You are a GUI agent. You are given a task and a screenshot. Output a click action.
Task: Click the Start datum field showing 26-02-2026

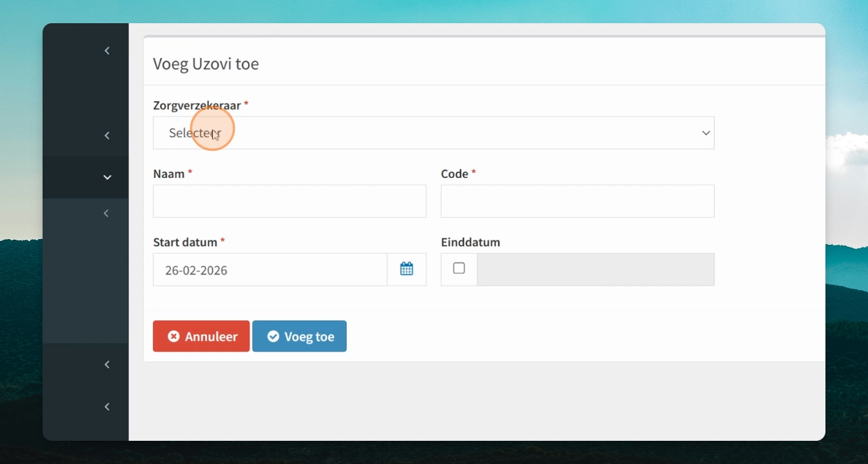pos(270,269)
